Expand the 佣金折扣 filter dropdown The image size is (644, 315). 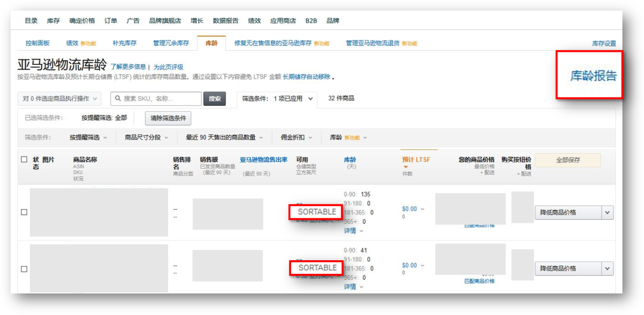pyautogui.click(x=296, y=138)
